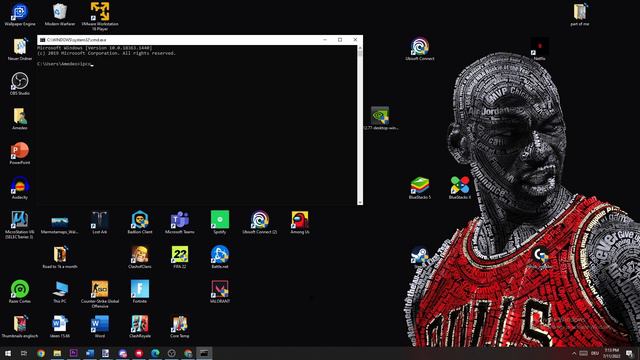Open the Modern Warfare recycle-bin style icon

tap(60, 15)
